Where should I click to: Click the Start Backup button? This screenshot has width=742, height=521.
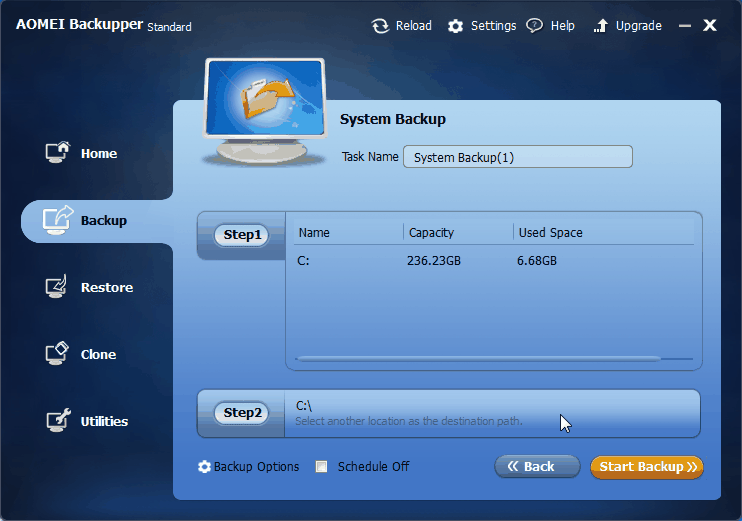pos(647,467)
